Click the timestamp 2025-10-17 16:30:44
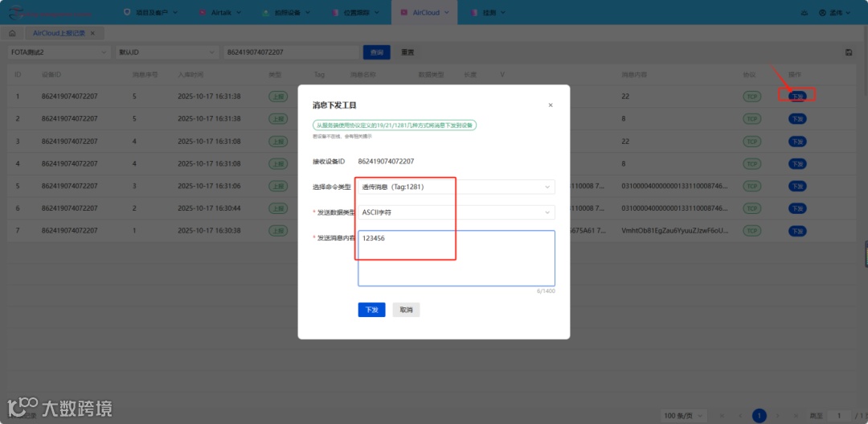The image size is (868, 424). pyautogui.click(x=209, y=208)
